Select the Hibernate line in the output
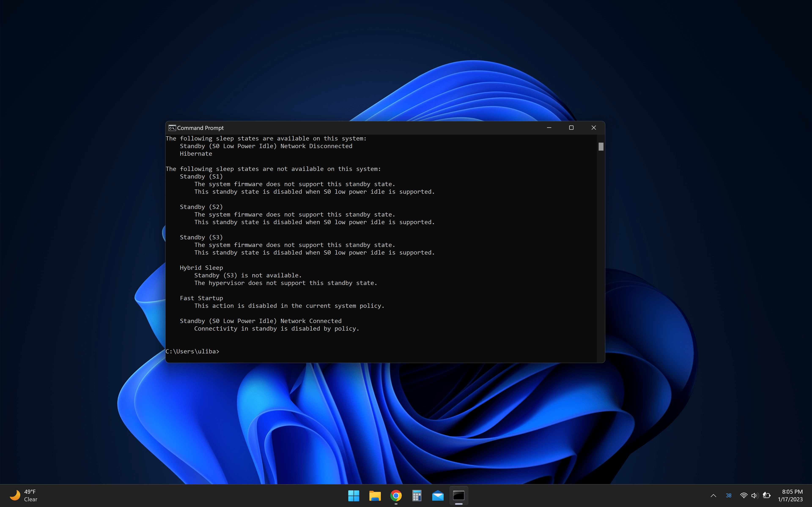Viewport: 812px width, 507px height. [196, 154]
